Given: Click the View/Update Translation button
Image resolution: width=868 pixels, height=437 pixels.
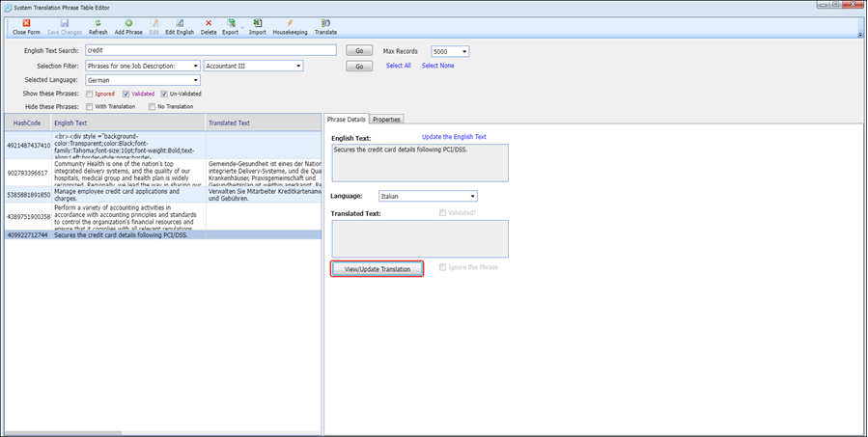Looking at the screenshot, I should tap(377, 269).
